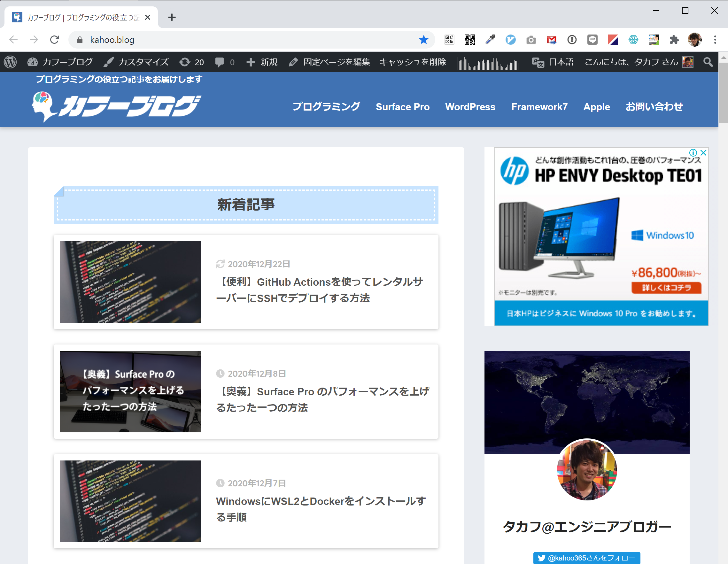Open the Chrome extensions puzzle menu
Viewport: 728px width, 564px height.
(x=674, y=39)
